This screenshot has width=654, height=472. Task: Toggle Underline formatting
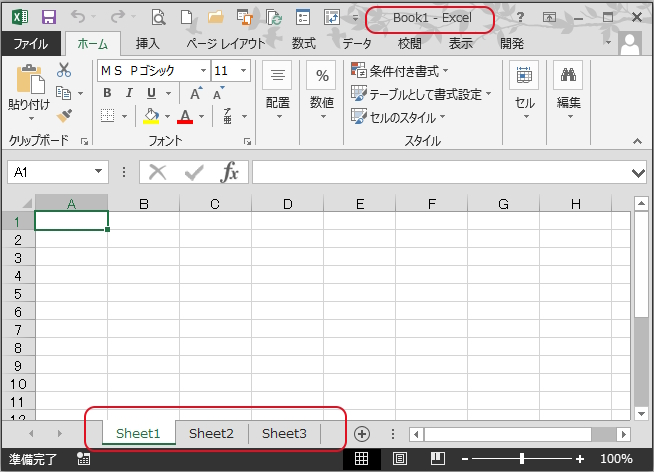click(x=151, y=93)
